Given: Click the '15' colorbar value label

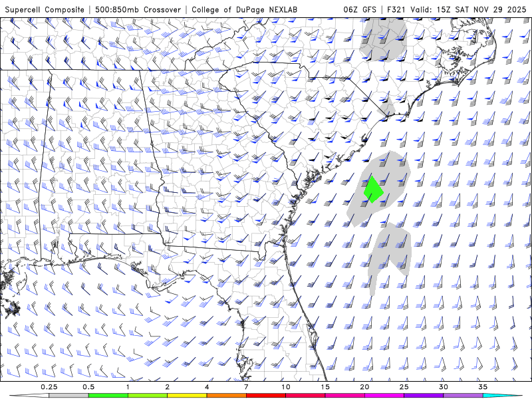Looking at the screenshot, I should coord(325,387).
